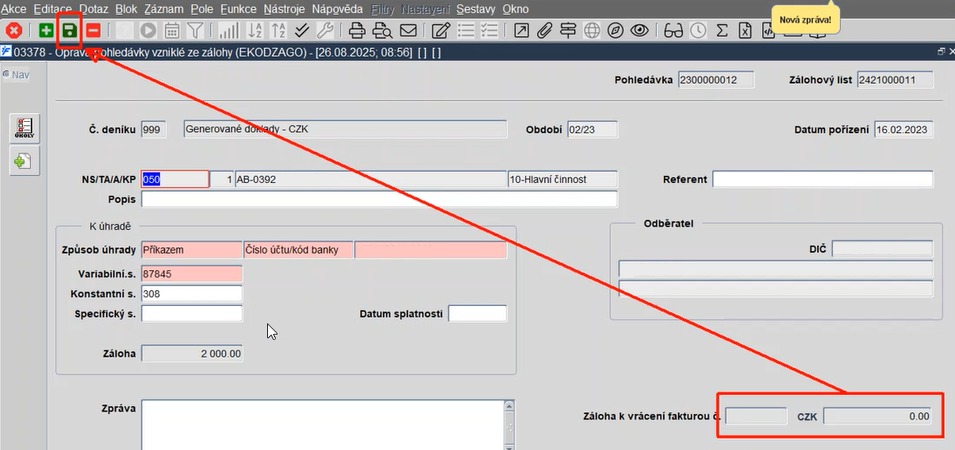This screenshot has height=450, width=955.
Task: Click the Záloha amount 2 000.00
Action: click(192, 354)
